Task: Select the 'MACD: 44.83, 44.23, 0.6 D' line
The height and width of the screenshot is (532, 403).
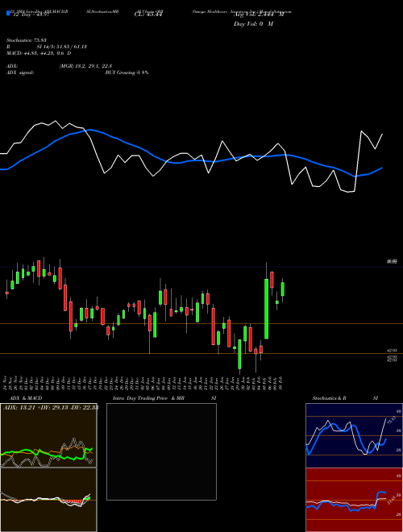Action: [x=39, y=53]
